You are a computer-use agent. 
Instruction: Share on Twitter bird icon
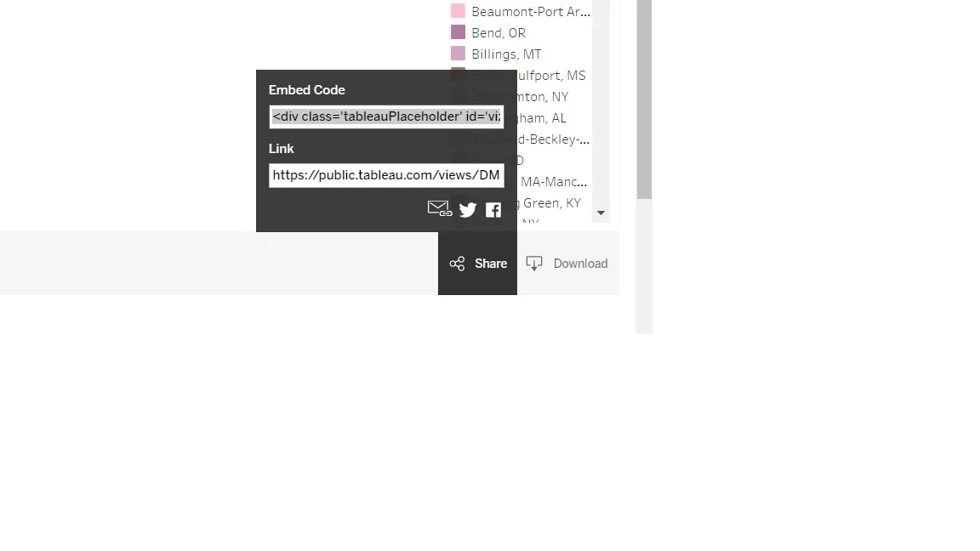pos(468,210)
